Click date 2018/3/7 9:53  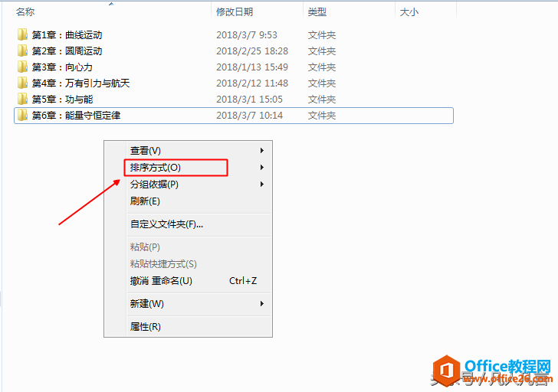(247, 34)
